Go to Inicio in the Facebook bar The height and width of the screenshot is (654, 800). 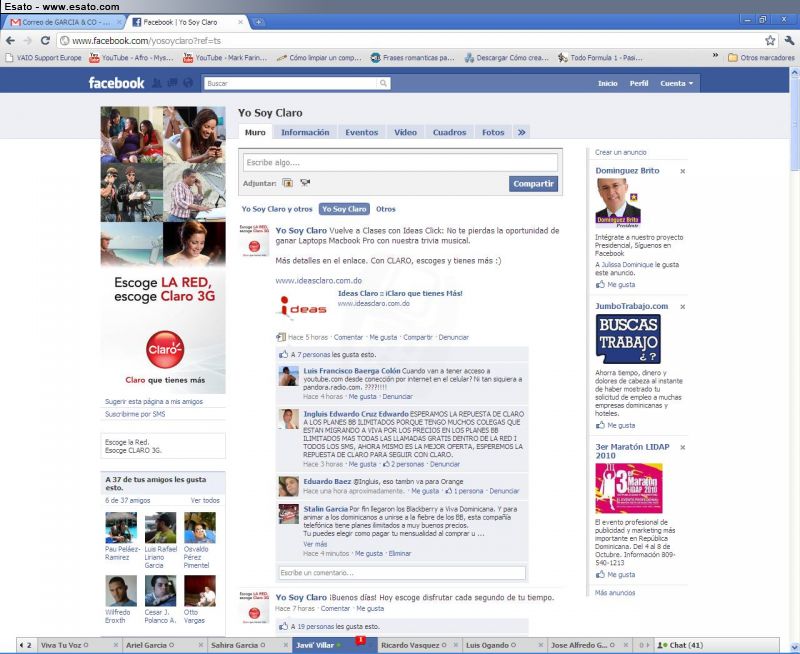pyautogui.click(x=607, y=83)
